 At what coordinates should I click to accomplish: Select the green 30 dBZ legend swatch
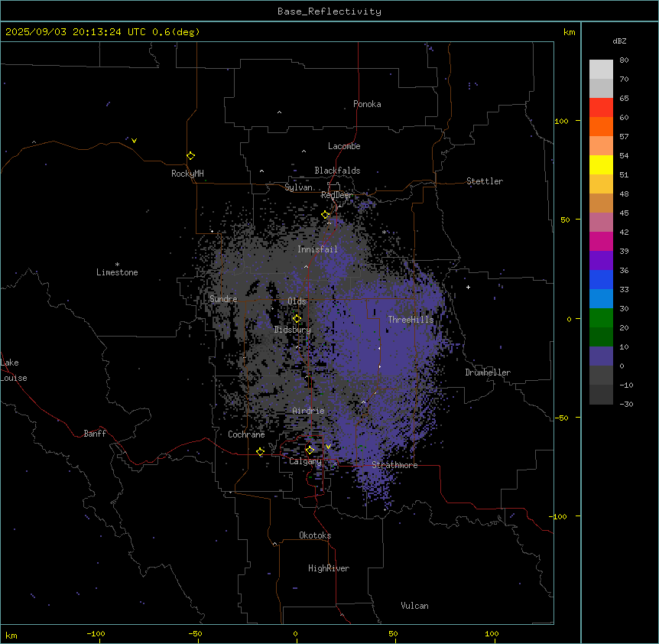[x=601, y=318]
